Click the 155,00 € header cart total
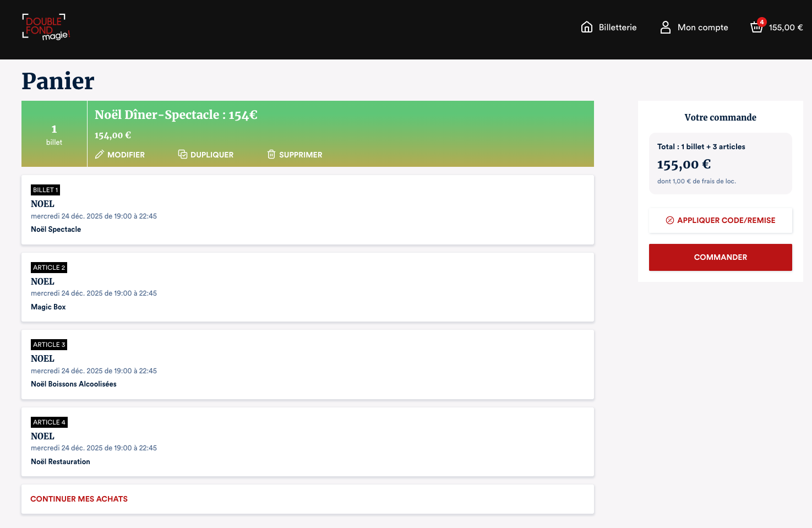Image resolution: width=812 pixels, height=528 pixels. pos(786,28)
